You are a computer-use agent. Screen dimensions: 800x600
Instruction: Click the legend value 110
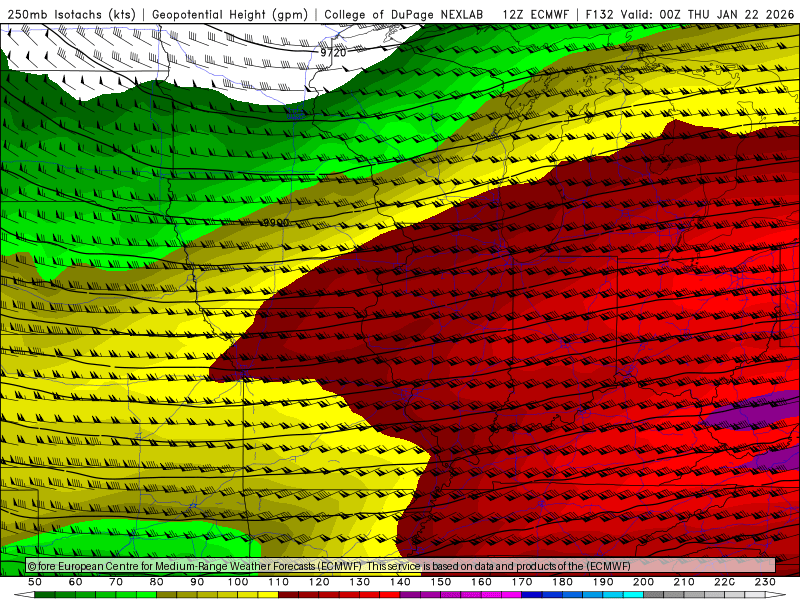pyautogui.click(x=279, y=582)
